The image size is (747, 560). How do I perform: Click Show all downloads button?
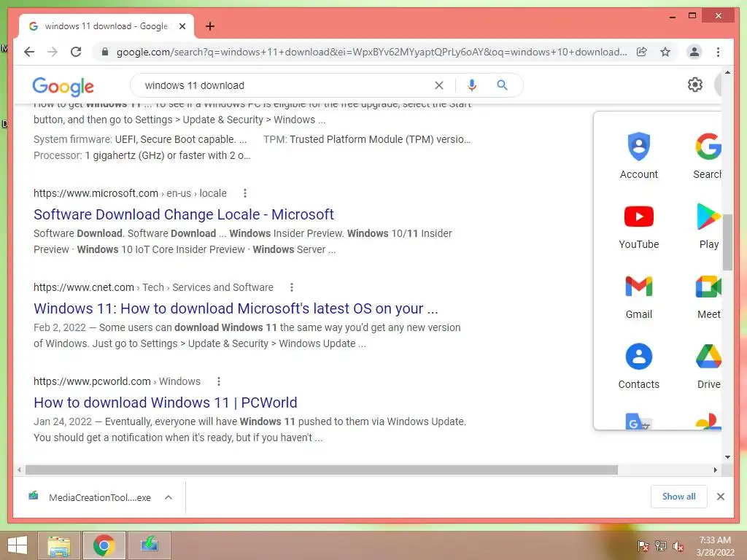pos(678,497)
